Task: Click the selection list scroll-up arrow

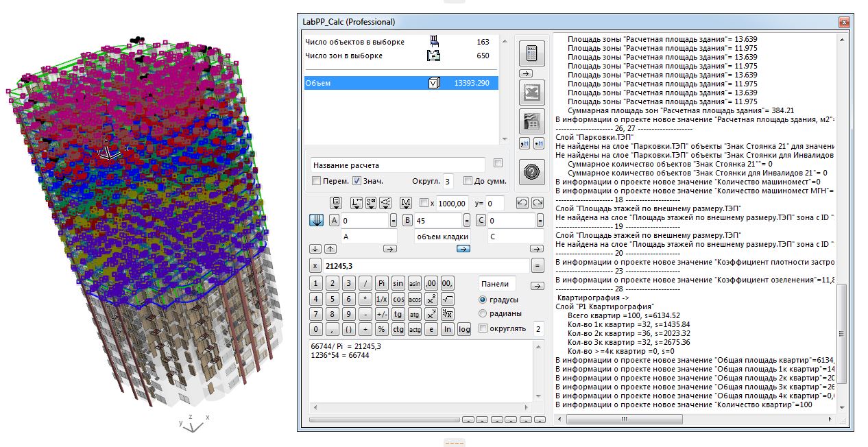Action: pyautogui.click(x=505, y=40)
